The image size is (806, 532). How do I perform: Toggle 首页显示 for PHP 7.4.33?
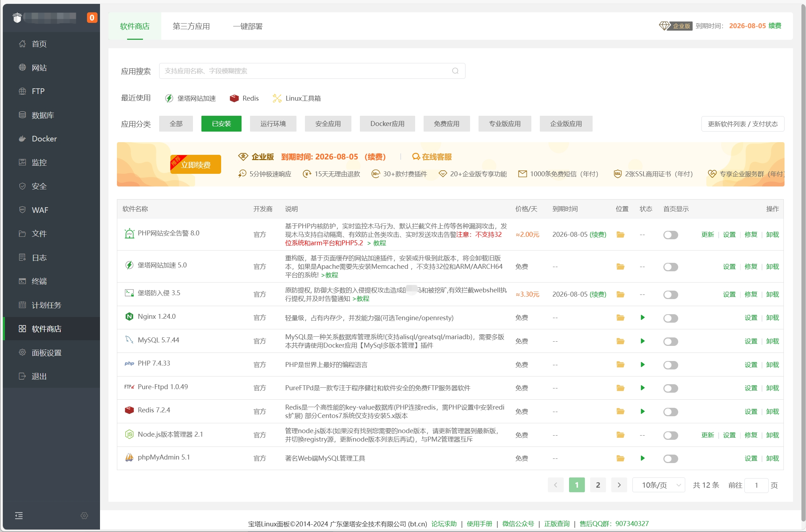click(670, 365)
